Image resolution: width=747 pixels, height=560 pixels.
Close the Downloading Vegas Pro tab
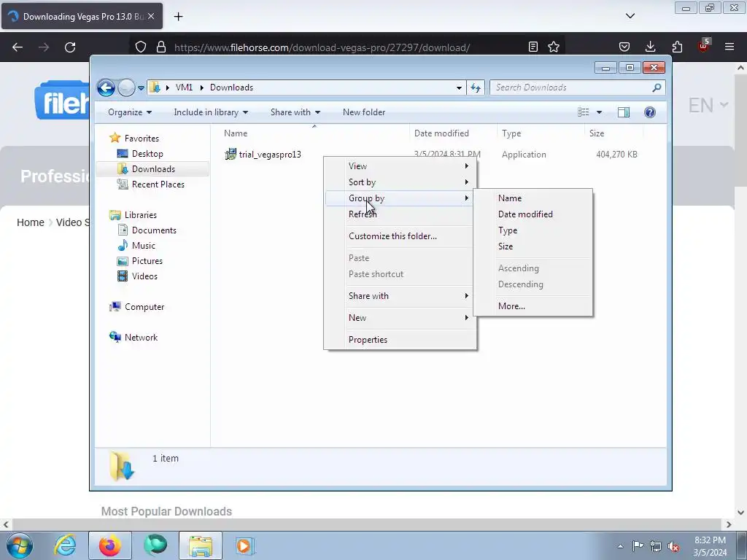(151, 16)
